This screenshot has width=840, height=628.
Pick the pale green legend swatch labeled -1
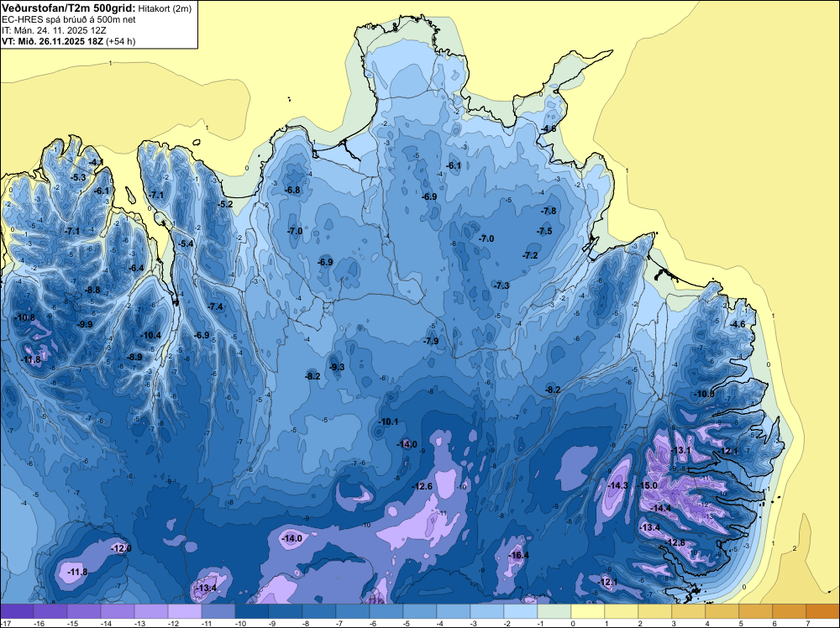point(554,611)
